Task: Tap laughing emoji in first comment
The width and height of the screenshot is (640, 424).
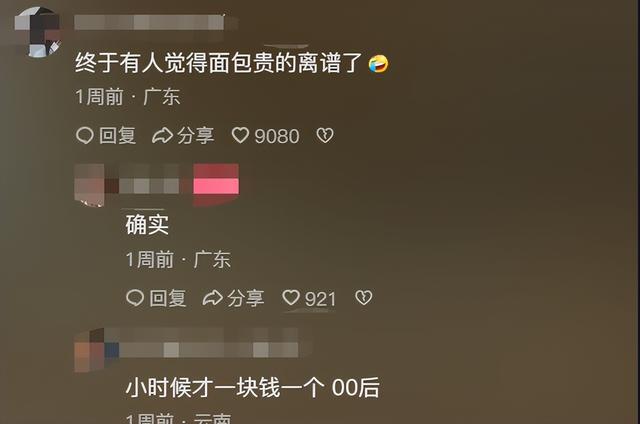Action: tap(378, 64)
